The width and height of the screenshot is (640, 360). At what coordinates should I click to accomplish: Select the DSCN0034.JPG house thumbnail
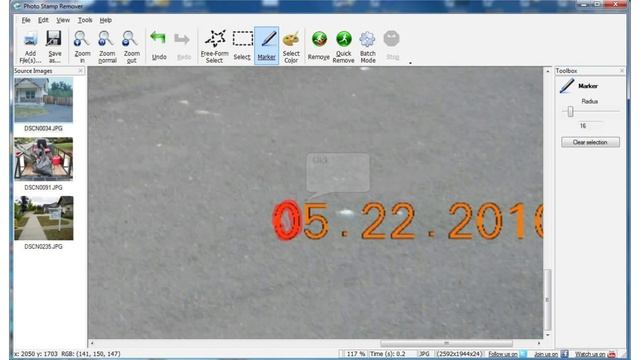point(43,100)
